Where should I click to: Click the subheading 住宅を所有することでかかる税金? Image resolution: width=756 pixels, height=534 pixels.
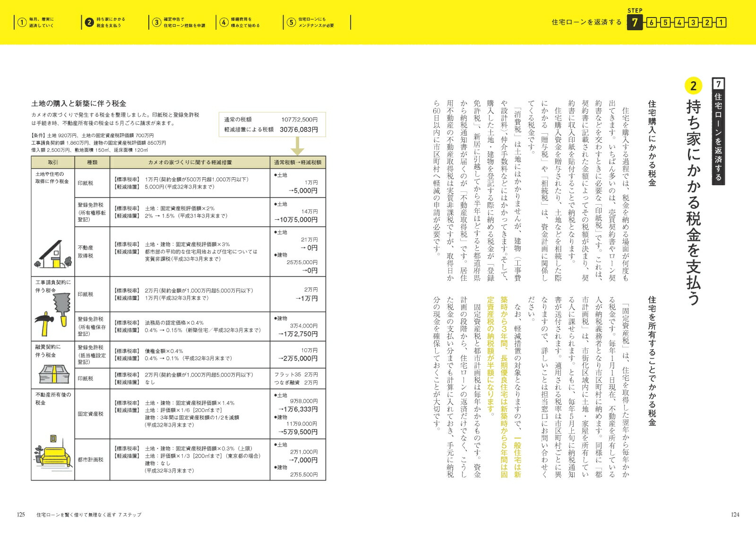coord(652,361)
